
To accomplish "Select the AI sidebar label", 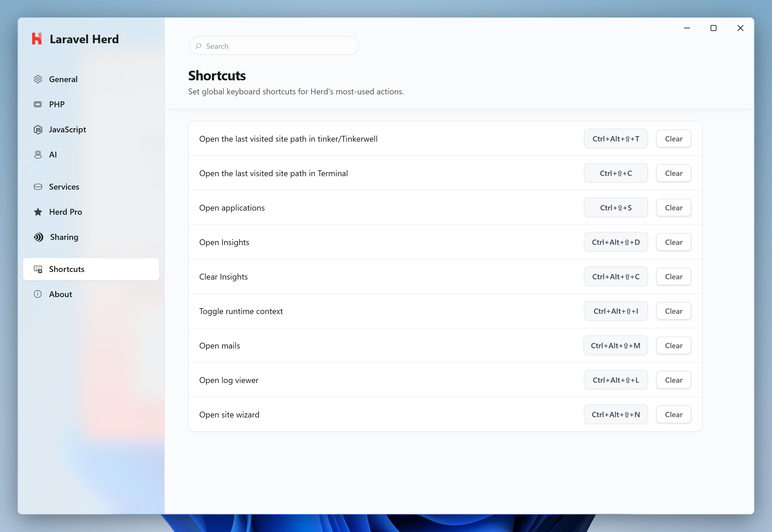I will pyautogui.click(x=53, y=155).
